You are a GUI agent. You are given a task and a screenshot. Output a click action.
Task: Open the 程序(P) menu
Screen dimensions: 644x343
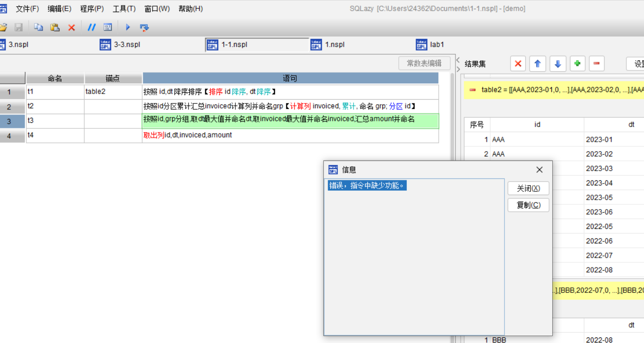[x=92, y=9]
